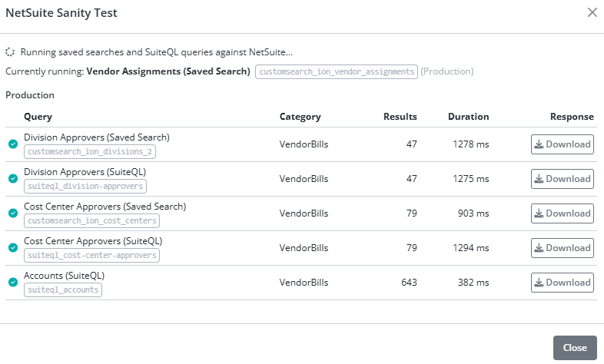Click the 1278 ms duration value
Image resolution: width=604 pixels, height=364 pixels.
tap(471, 144)
